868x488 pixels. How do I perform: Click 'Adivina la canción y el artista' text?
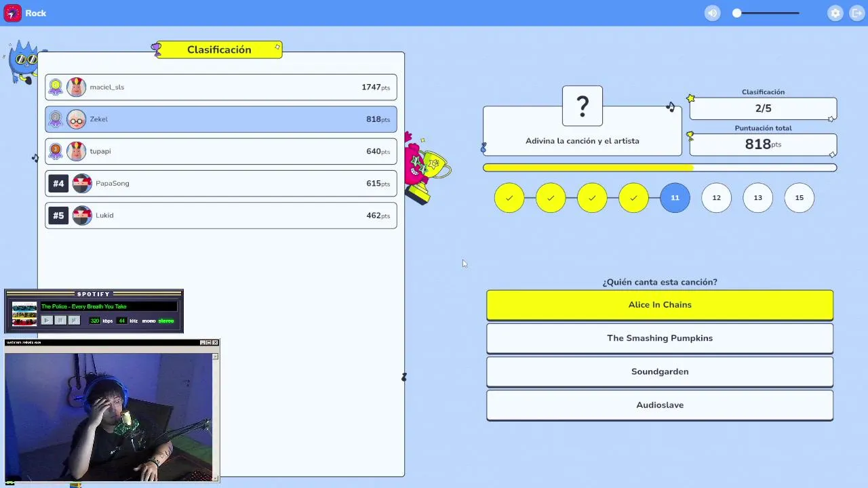pyautogui.click(x=583, y=141)
